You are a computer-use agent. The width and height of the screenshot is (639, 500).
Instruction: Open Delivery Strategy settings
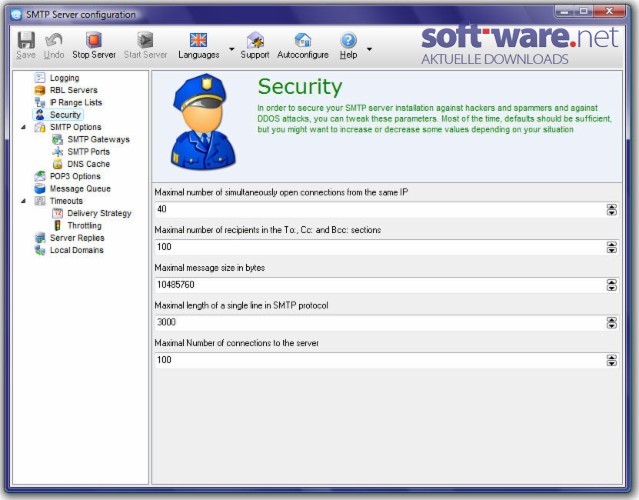pyautogui.click(x=99, y=213)
